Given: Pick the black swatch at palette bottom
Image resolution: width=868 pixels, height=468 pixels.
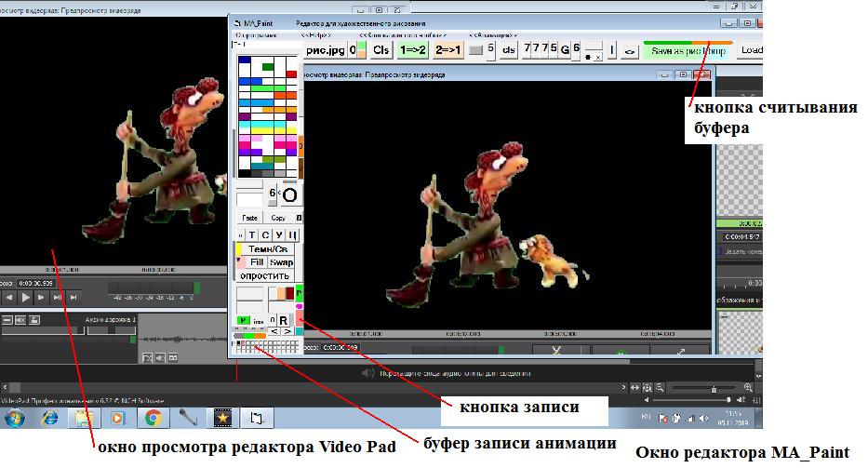Looking at the screenshot, I should tap(244, 173).
